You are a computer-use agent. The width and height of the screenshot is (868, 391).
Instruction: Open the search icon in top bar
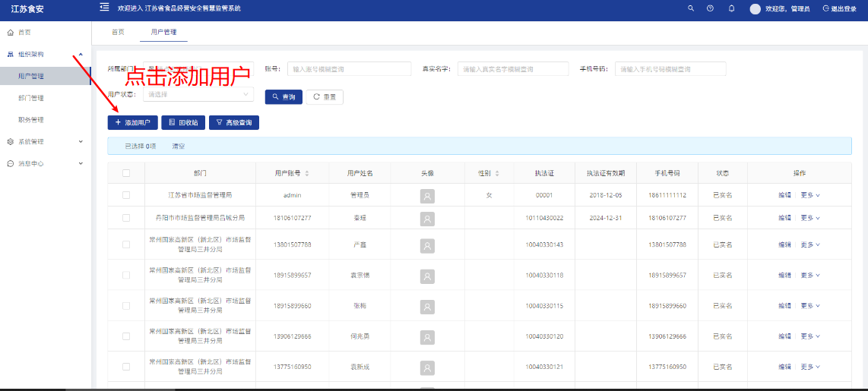tap(691, 8)
